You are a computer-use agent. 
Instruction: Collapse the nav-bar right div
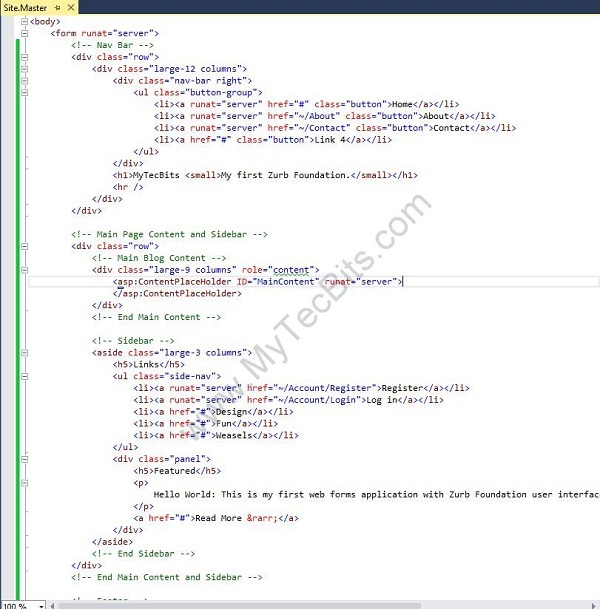24,81
